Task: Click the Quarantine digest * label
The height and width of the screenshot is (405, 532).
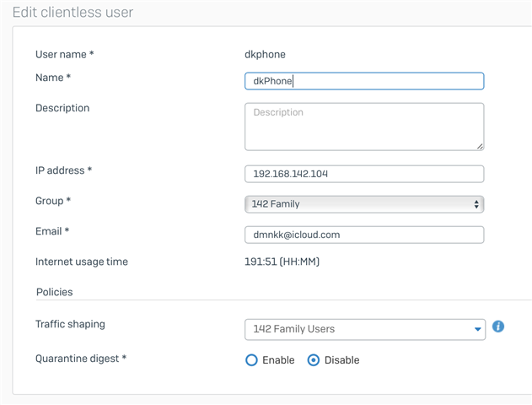Action: click(x=81, y=359)
